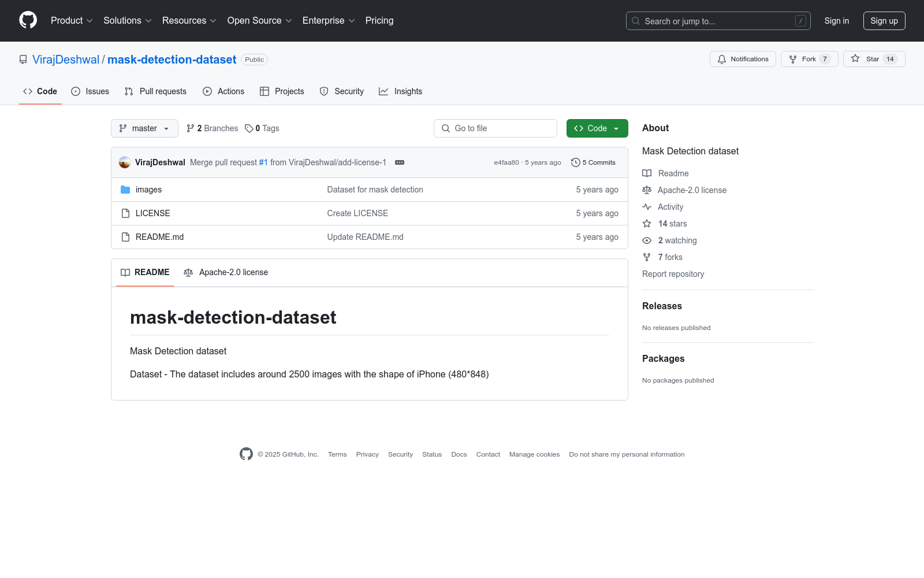
Task: View the 5 Commits history
Action: [594, 162]
